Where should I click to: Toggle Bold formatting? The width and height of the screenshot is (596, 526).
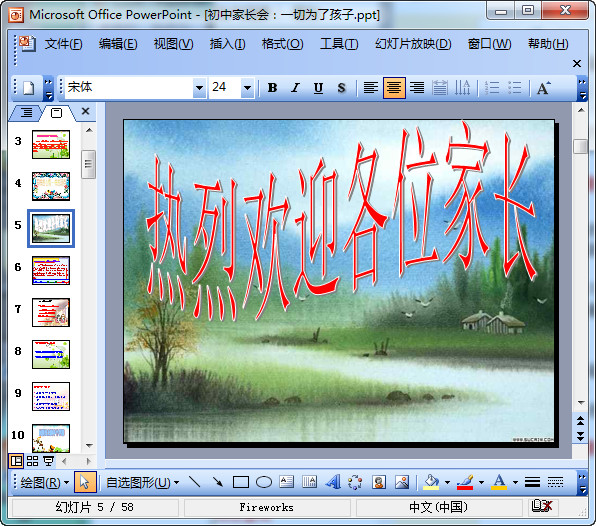tap(272, 88)
